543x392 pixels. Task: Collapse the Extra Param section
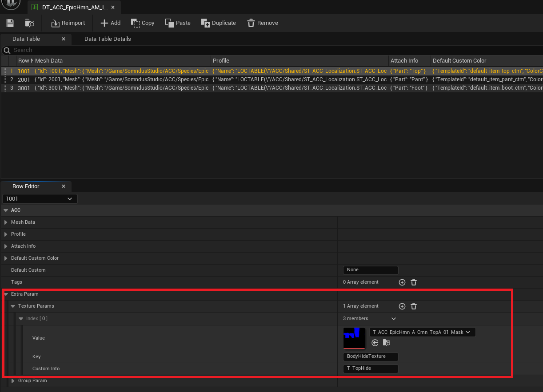pyautogui.click(x=5, y=294)
